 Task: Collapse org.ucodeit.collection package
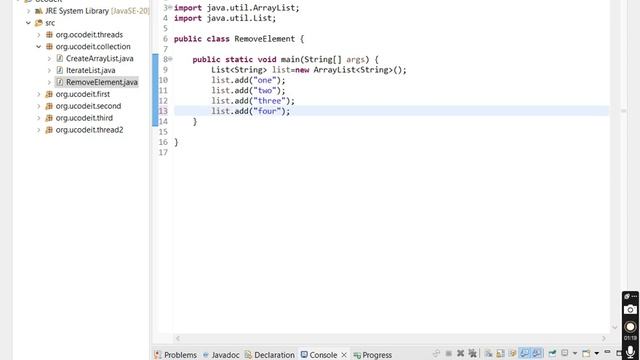click(x=39, y=47)
